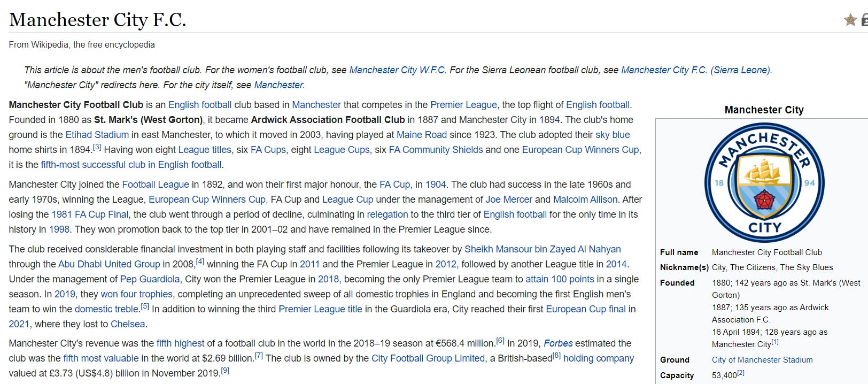The image size is (868, 384).
Task: Open the City Football Group Limited link
Action: (428, 358)
